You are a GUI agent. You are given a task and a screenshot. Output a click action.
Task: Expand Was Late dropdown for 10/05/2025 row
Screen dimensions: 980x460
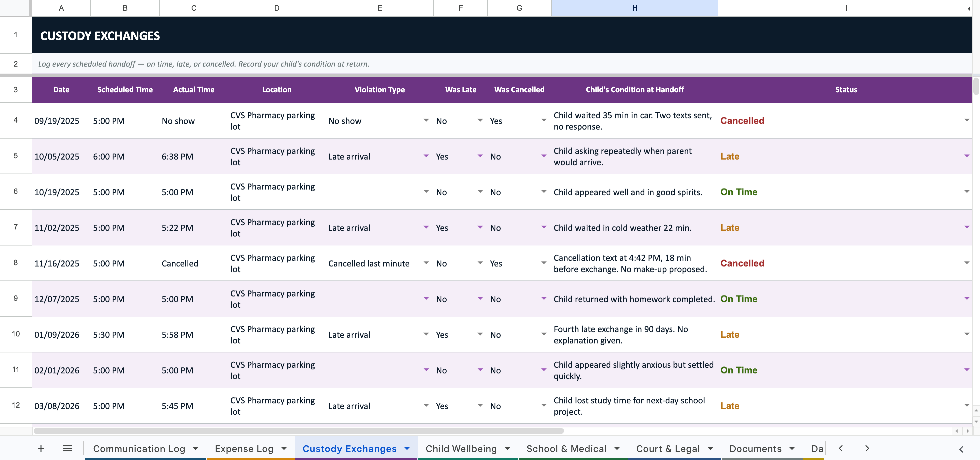pyautogui.click(x=480, y=156)
